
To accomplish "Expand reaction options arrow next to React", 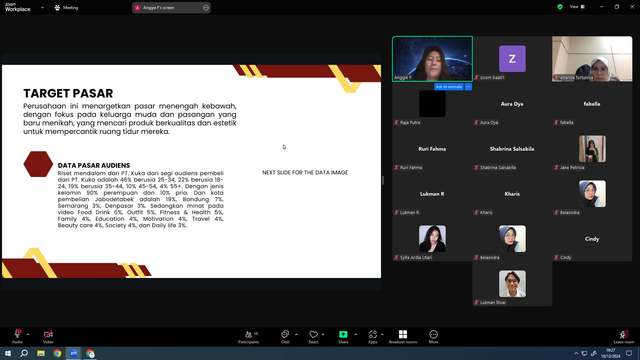I will click(323, 334).
